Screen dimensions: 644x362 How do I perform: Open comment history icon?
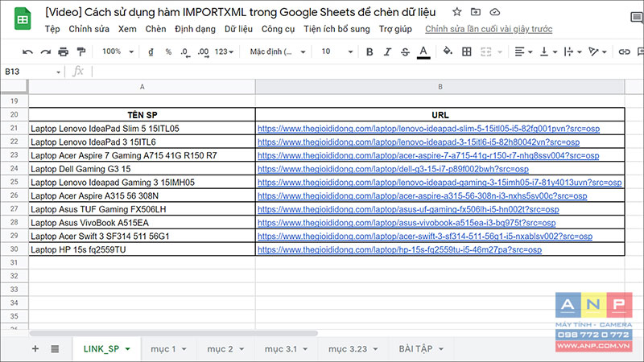(638, 17)
